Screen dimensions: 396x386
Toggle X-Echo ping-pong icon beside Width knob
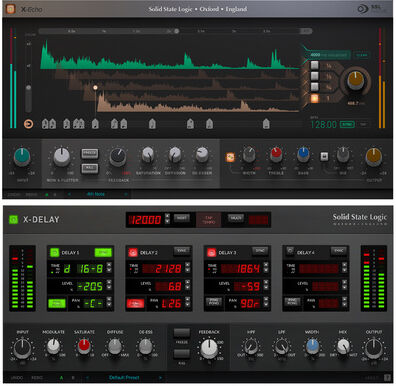(230, 157)
